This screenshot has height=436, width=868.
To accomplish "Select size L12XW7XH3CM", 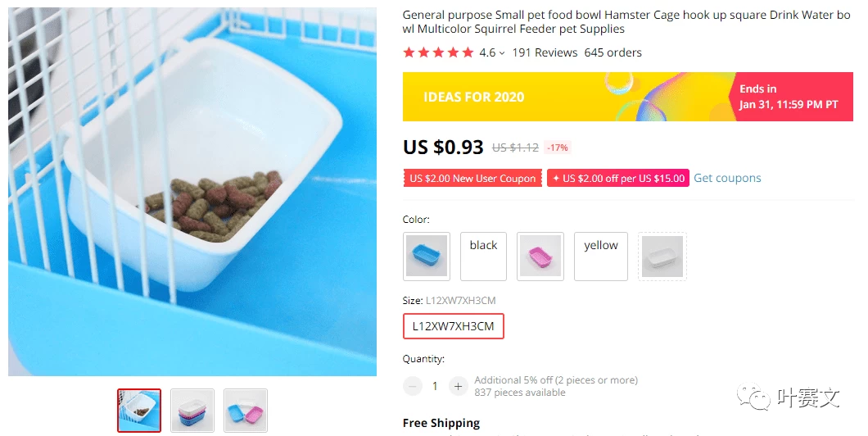I will pos(453,326).
